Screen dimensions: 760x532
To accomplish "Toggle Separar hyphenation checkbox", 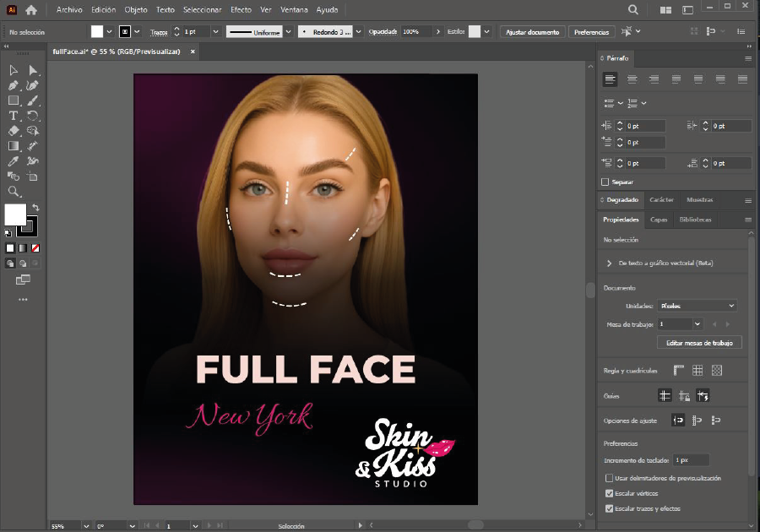I will pos(605,182).
